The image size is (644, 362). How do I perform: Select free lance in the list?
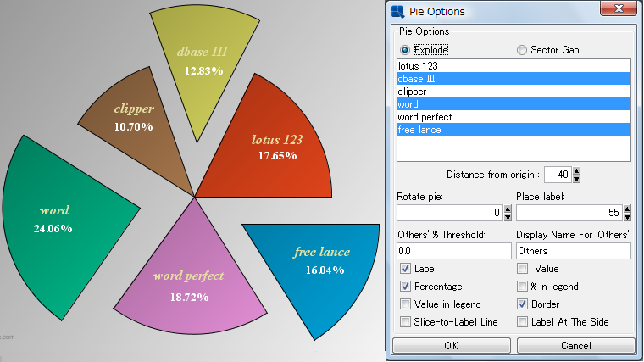[x=514, y=130]
